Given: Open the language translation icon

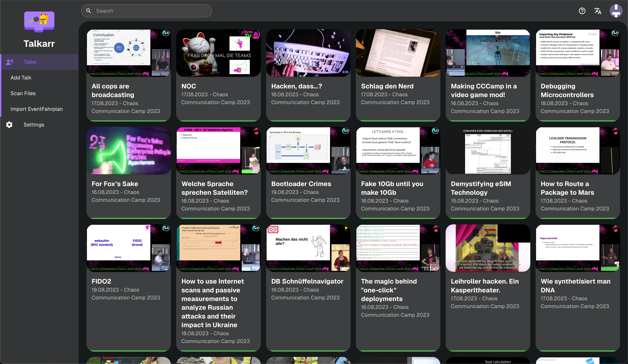Looking at the screenshot, I should (x=598, y=11).
